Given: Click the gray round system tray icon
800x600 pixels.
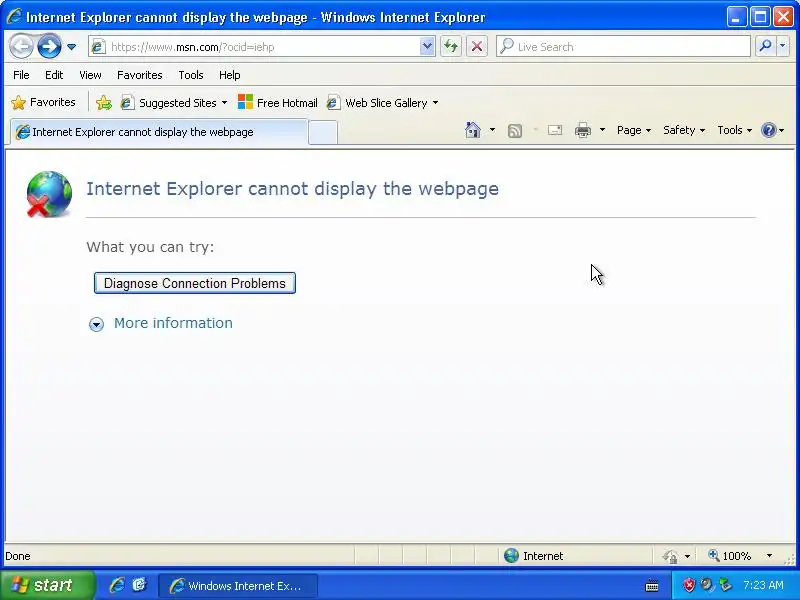Looking at the screenshot, I should 707,585.
